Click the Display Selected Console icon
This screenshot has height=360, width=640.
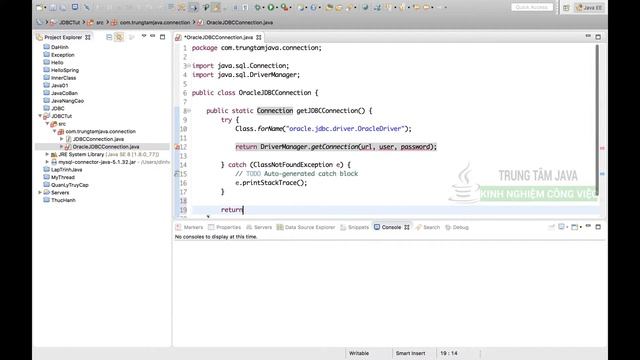pyautogui.click(x=562, y=227)
